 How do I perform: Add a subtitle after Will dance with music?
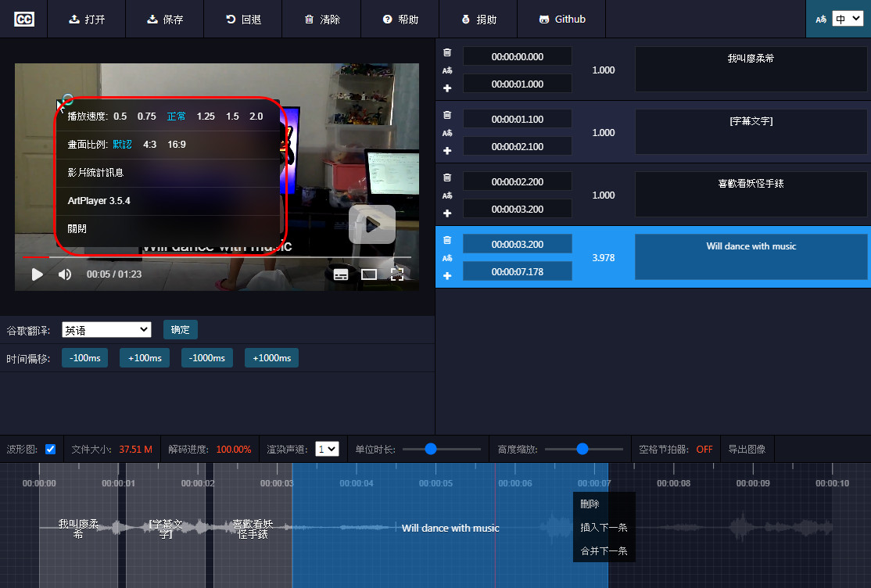point(447,276)
